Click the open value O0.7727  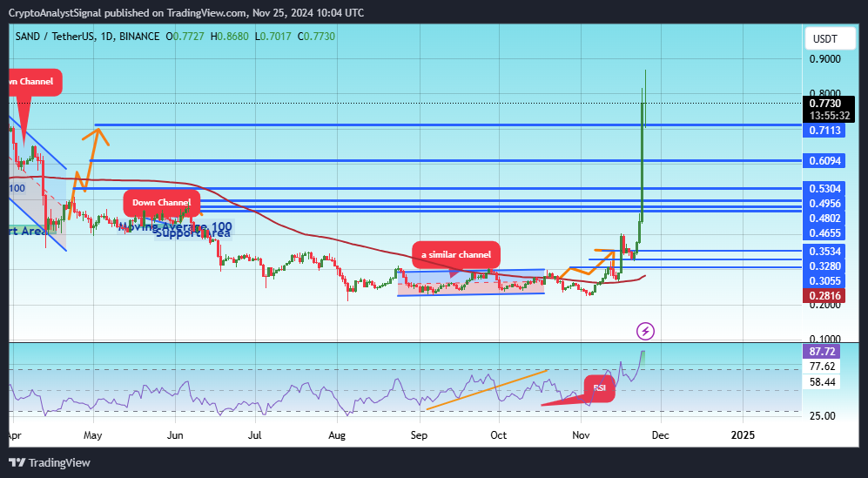(185, 37)
